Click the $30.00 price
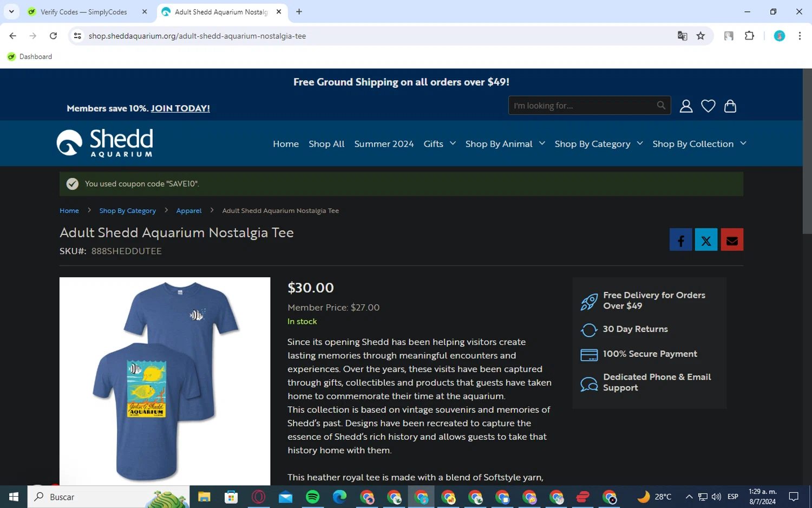Image resolution: width=812 pixels, height=508 pixels. 311,288
